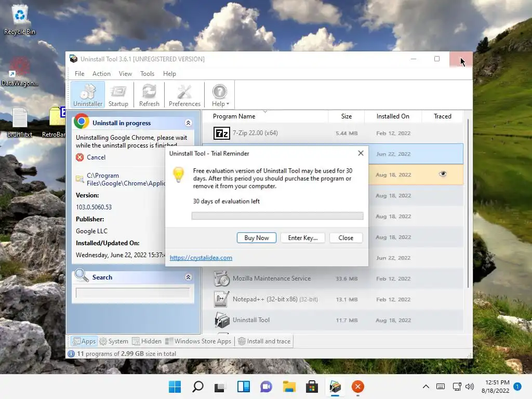This screenshot has width=532, height=399.
Task: Open Task View on the taskbar
Action: (x=220, y=387)
